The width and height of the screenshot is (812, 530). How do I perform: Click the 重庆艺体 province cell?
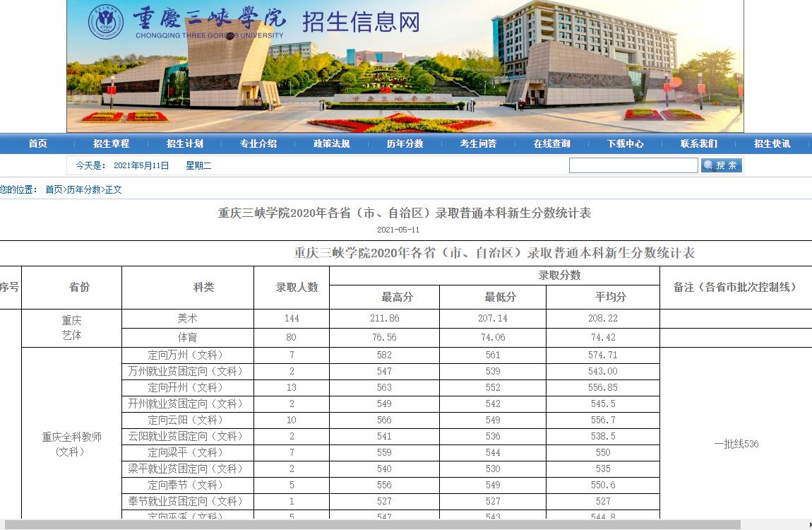tap(71, 328)
